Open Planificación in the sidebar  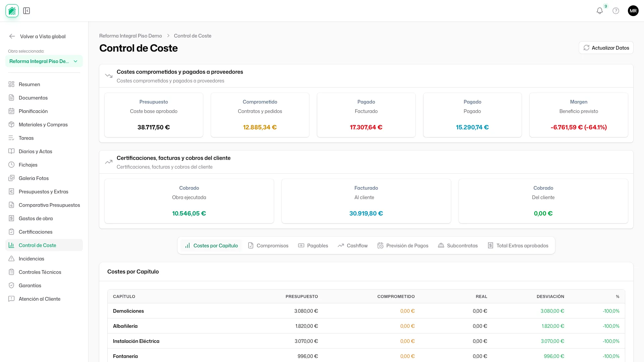(44, 111)
